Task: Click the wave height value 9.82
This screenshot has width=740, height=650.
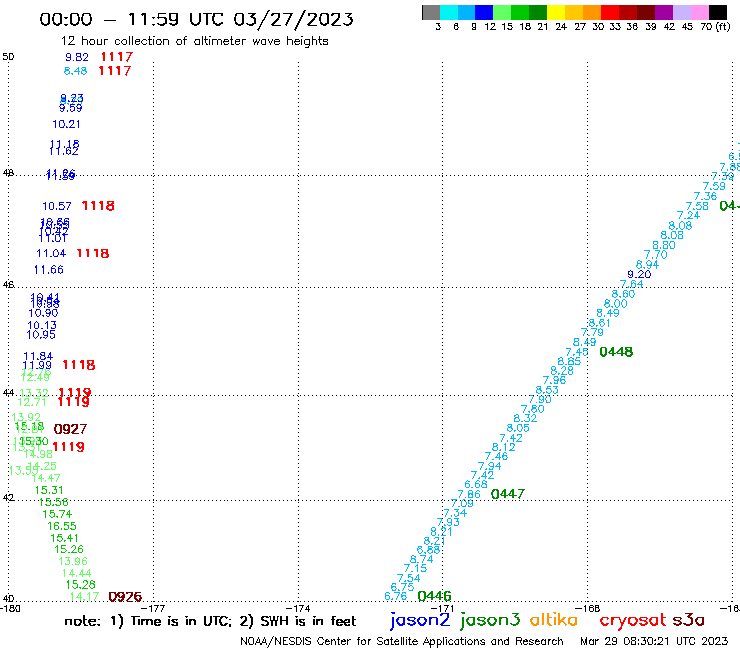Action: point(77,57)
